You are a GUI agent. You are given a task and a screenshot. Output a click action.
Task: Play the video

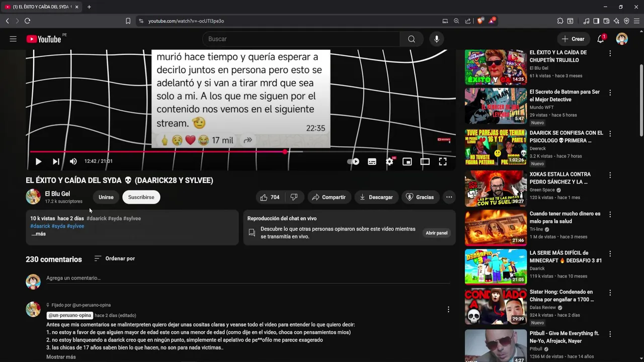pos(38,161)
